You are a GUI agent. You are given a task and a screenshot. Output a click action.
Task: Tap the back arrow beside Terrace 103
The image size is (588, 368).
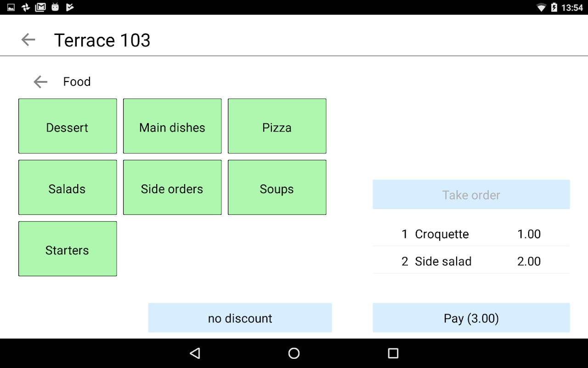tap(28, 40)
